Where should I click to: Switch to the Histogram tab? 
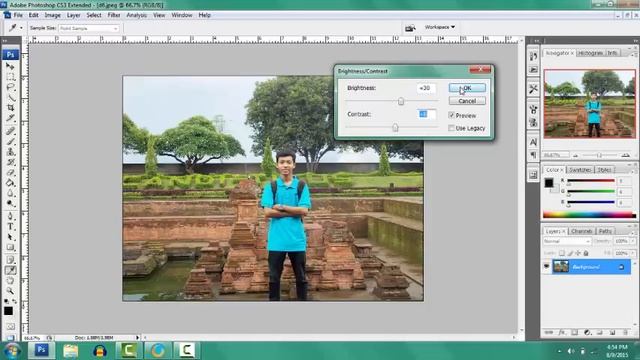click(591, 53)
